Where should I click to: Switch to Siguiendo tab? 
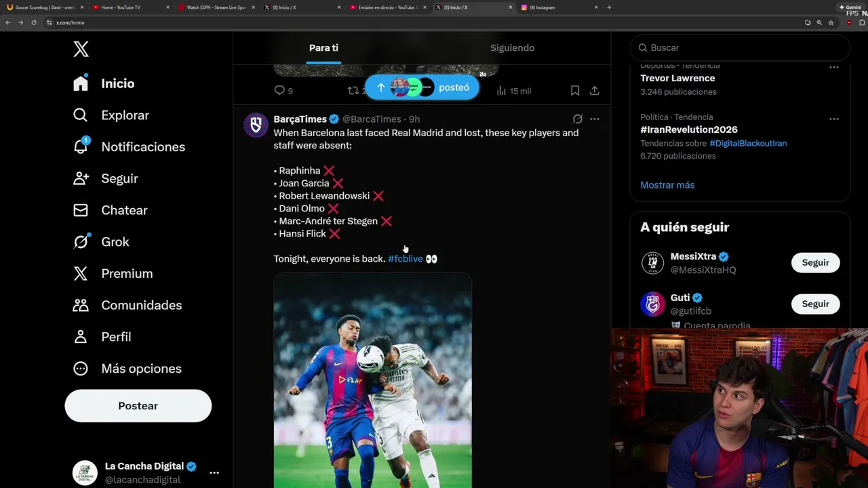point(512,47)
